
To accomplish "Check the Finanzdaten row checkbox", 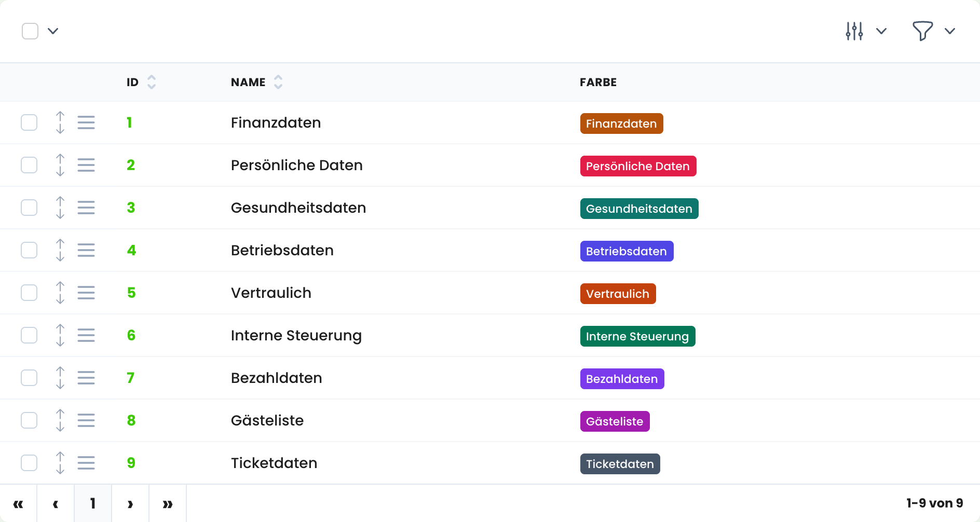I will click(x=29, y=122).
